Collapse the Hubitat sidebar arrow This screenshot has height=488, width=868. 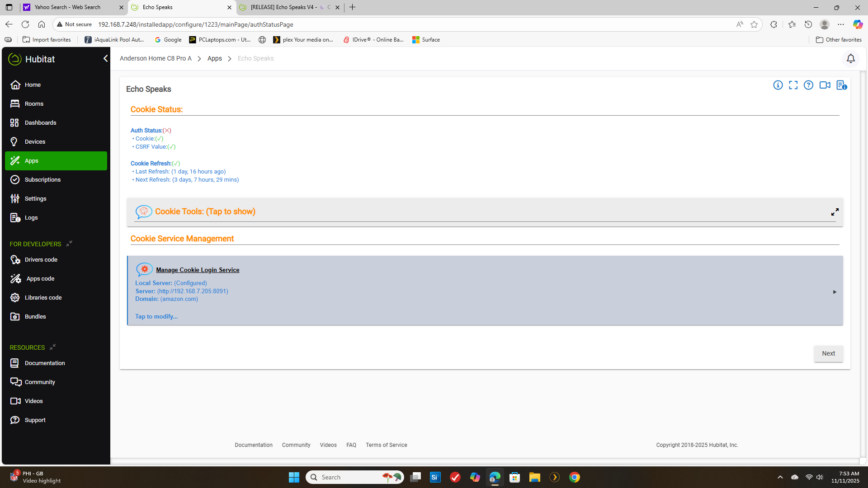coord(105,59)
